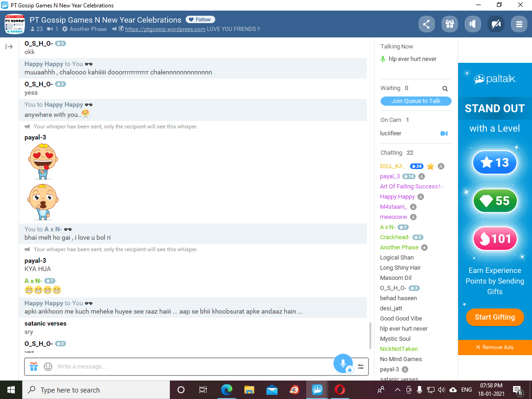Click payal-3 name above KYA HUA

click(35, 261)
